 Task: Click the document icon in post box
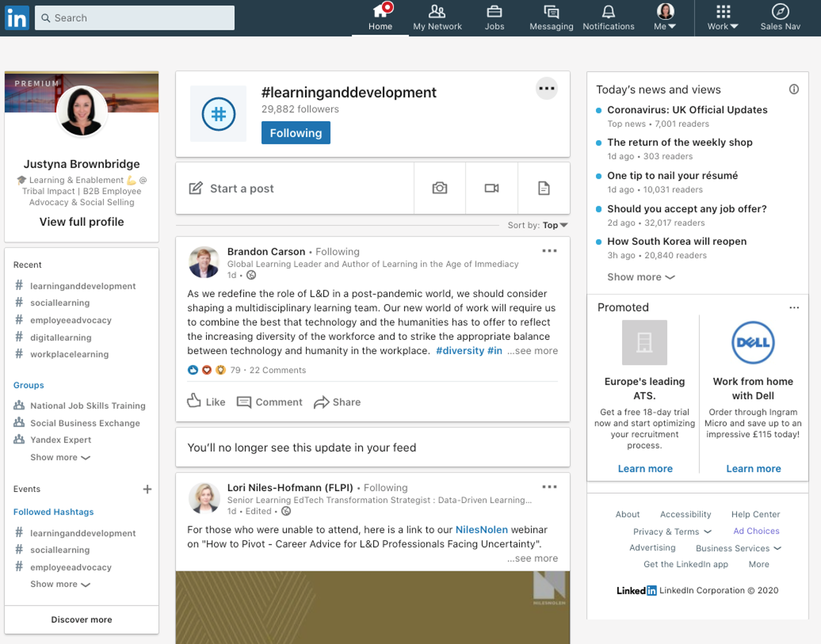point(544,188)
